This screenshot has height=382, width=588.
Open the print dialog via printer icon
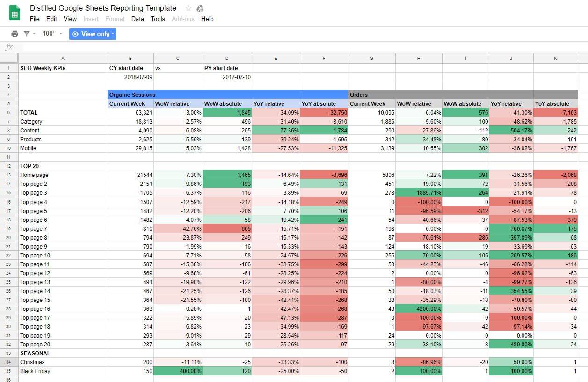(14, 34)
